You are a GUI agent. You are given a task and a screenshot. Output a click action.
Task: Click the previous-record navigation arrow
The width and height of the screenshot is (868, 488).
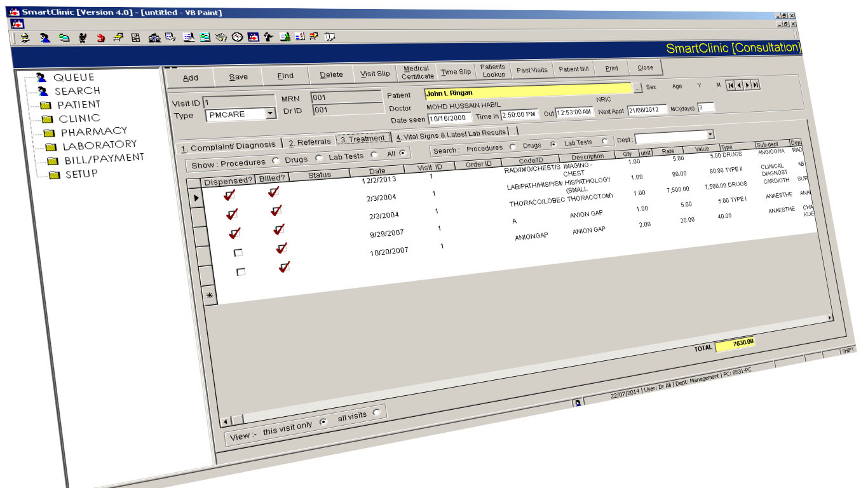coord(740,85)
